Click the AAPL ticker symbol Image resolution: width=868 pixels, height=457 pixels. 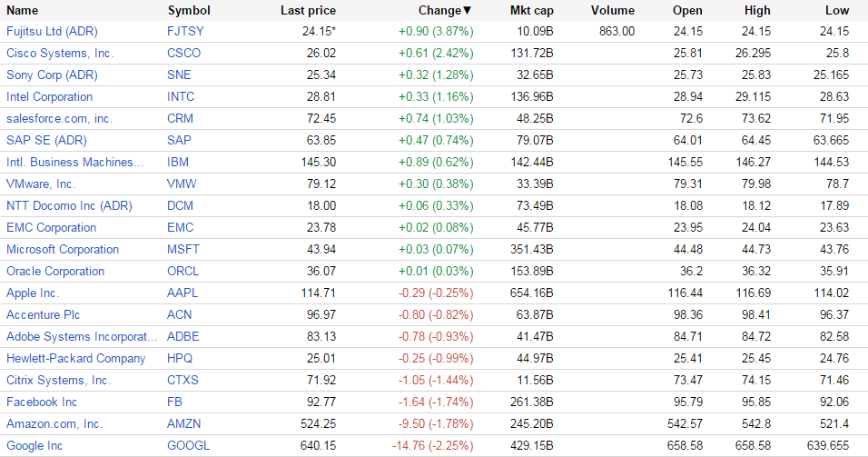pos(182,293)
